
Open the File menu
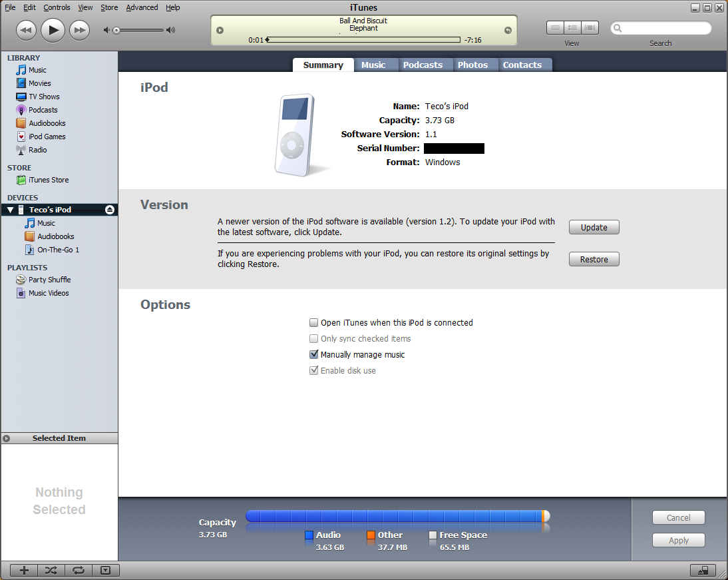10,7
